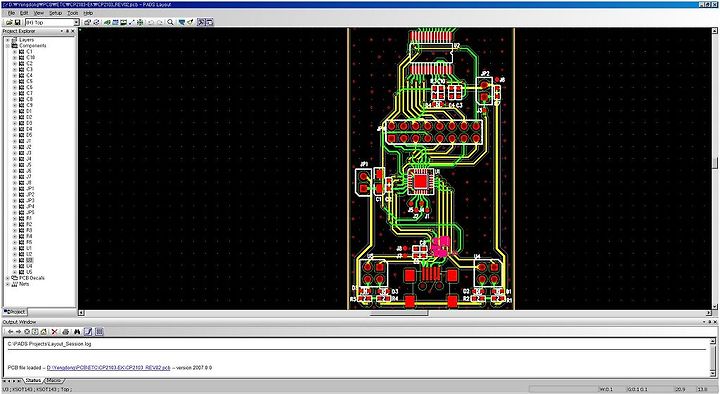Screen dimensions: 720x394
Task: Switch to the Macro tab
Action: (54, 381)
